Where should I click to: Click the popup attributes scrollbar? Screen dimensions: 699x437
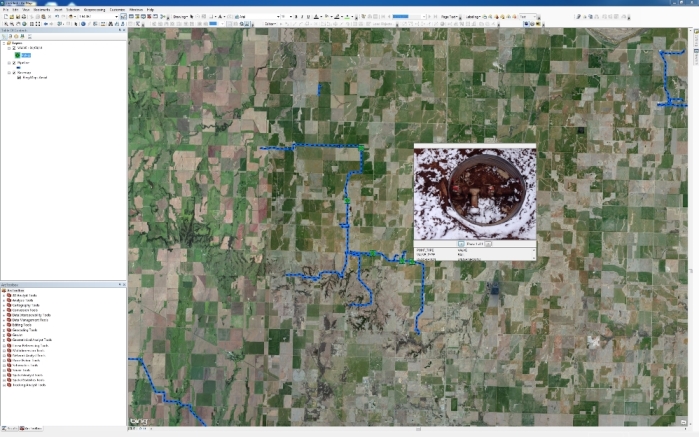pyautogui.click(x=534, y=254)
